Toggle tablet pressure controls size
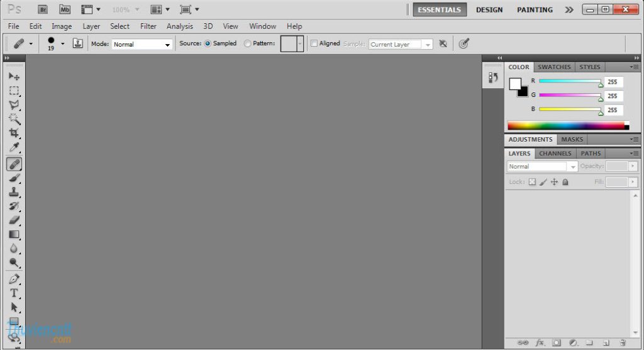Image resolution: width=644 pixels, height=350 pixels. click(x=464, y=43)
